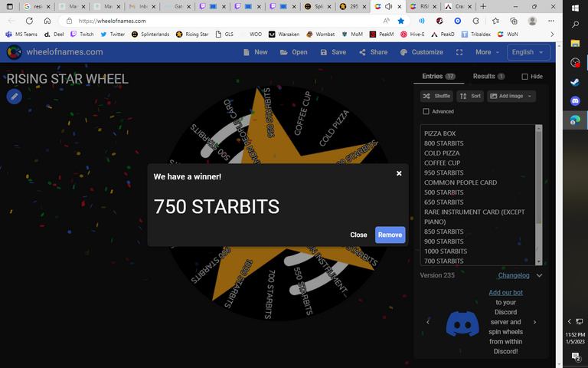Create a New wheel
Image resolution: width=588 pixels, height=368 pixels.
pos(256,52)
